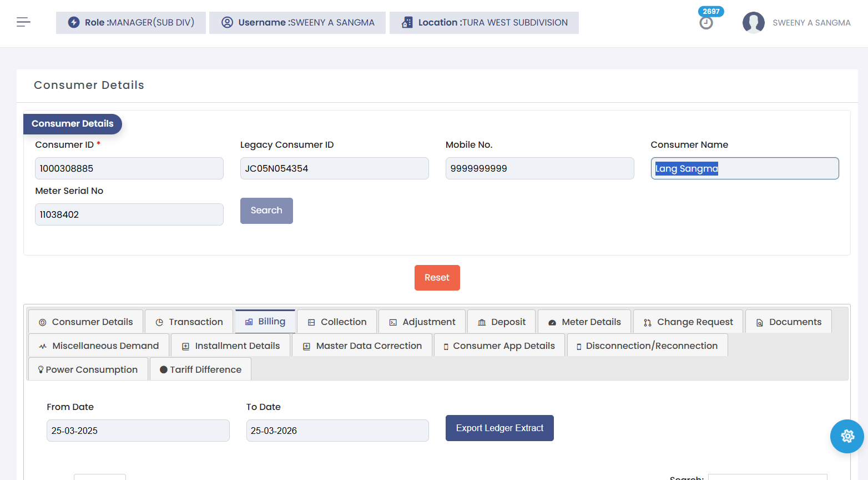This screenshot has height=480, width=868.
Task: Select the Miscellaneous Demand tab
Action: click(99, 346)
